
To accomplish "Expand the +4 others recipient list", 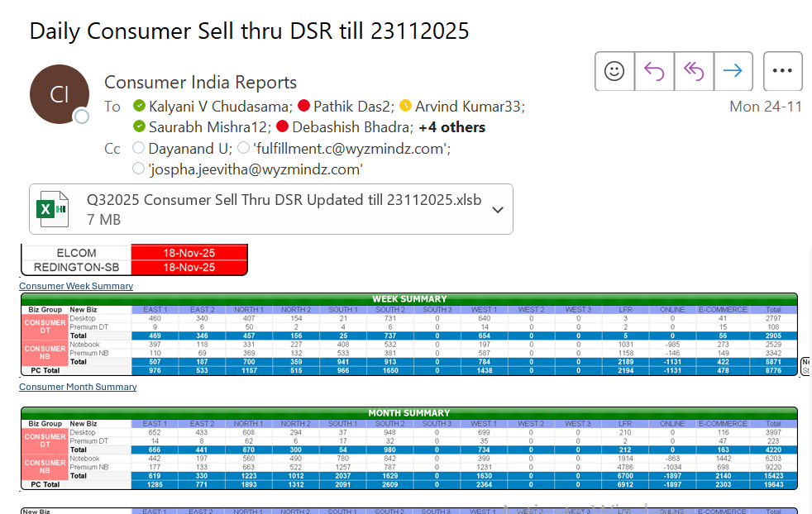I will point(451,126).
